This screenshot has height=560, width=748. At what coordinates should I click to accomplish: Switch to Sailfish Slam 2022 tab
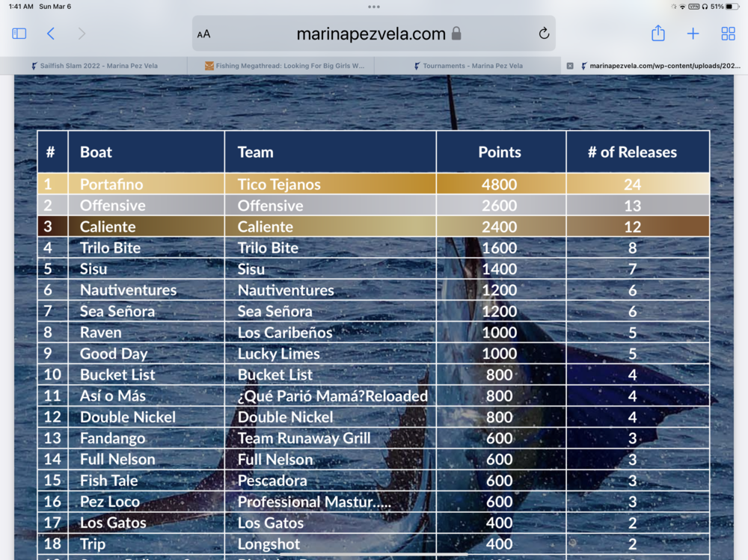click(93, 66)
